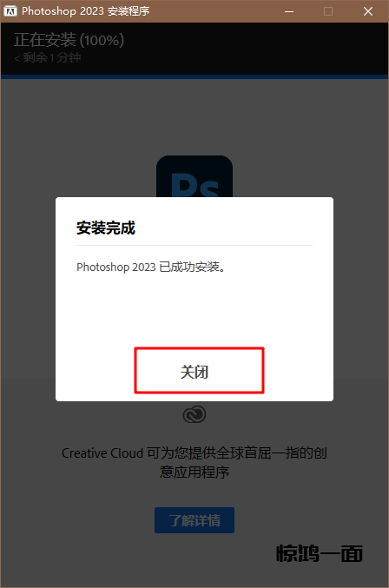389x588 pixels.
Task: Click the Photoshop Ps app icon
Action: 194,176
